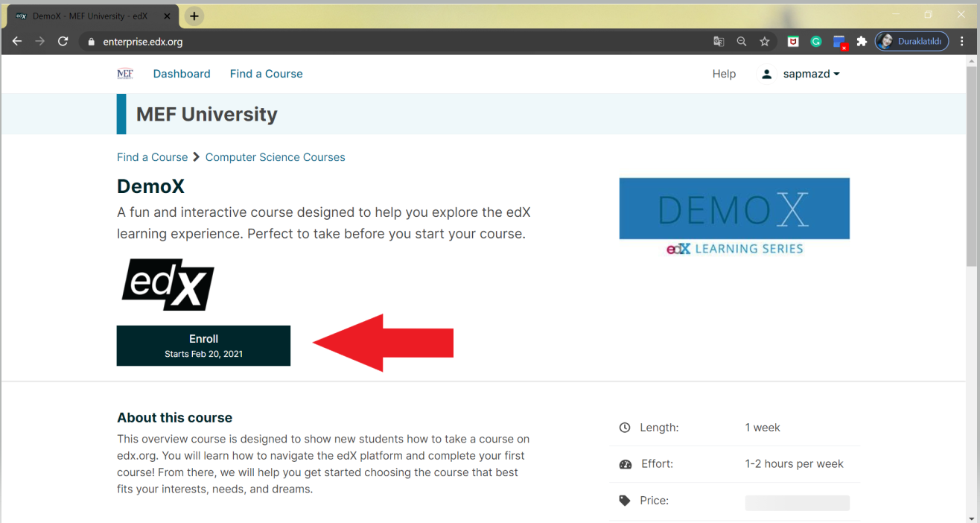Expand the sapmazd account dropdown
Screen dimensions: 980x523
(811, 74)
